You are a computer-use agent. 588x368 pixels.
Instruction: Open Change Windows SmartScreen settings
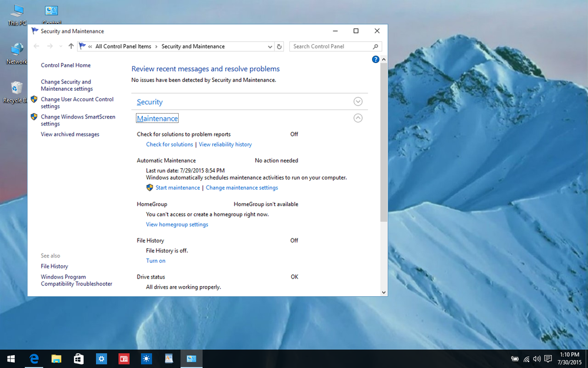coord(78,120)
